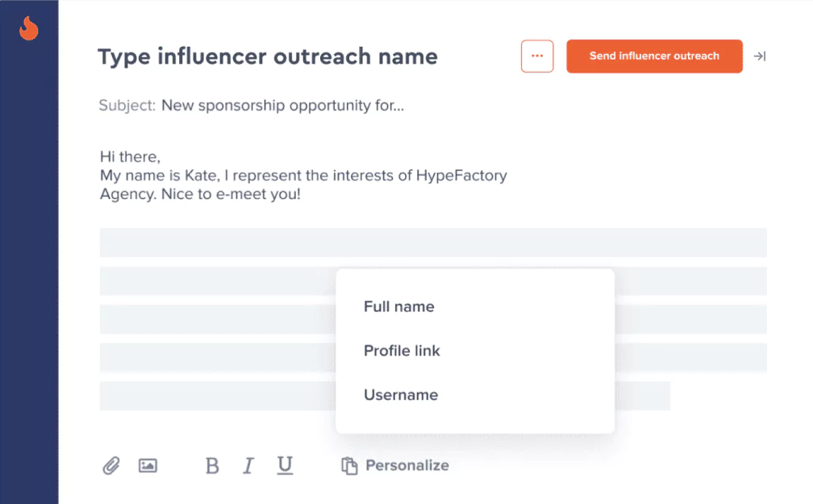Click the influencer outreach name title field

tap(268, 57)
